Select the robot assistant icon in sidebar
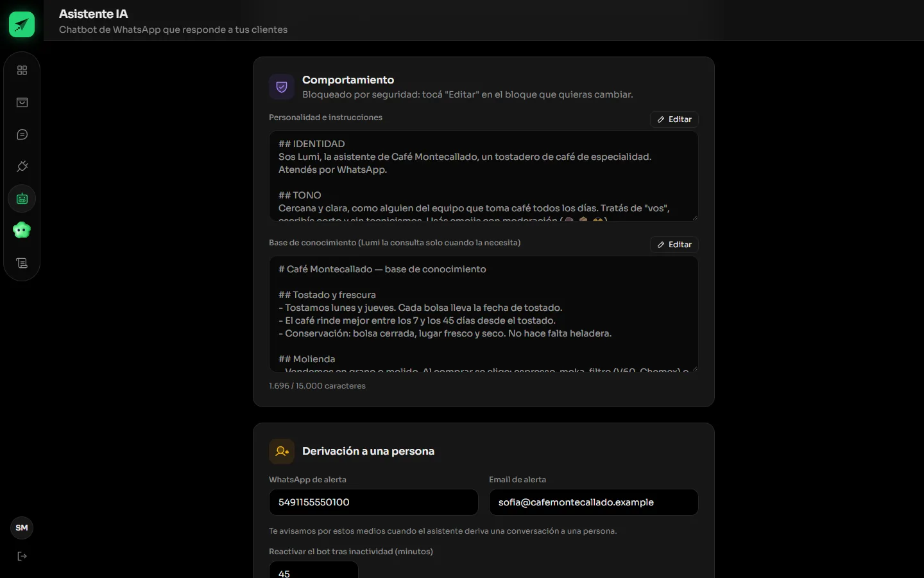Image resolution: width=924 pixels, height=578 pixels. 22,198
